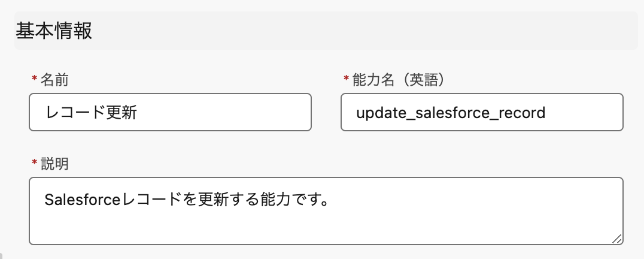This screenshot has height=259, width=644.
Task: Click the 名前 input field
Action: click(x=170, y=112)
